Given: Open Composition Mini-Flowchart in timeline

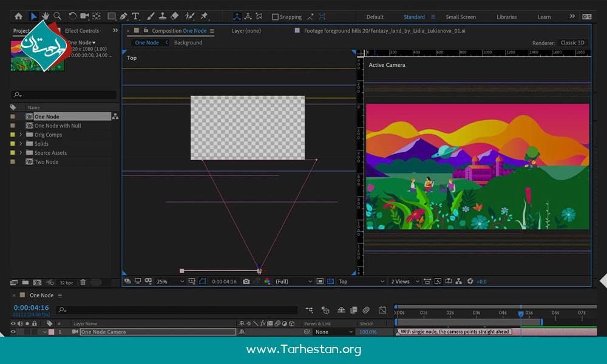Looking at the screenshot, I should pos(309,310).
